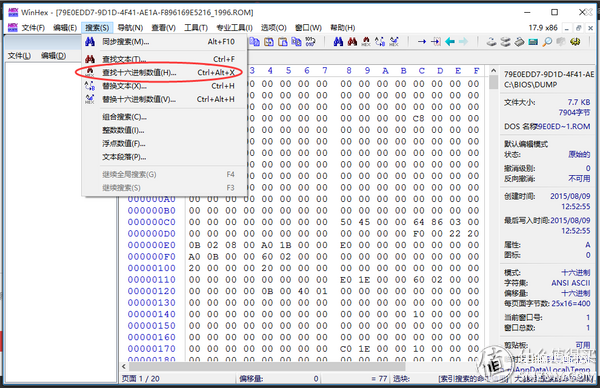Select 查找十六进制数值(H) menu entry
Screen dimensions: 600x388
coord(165,72)
